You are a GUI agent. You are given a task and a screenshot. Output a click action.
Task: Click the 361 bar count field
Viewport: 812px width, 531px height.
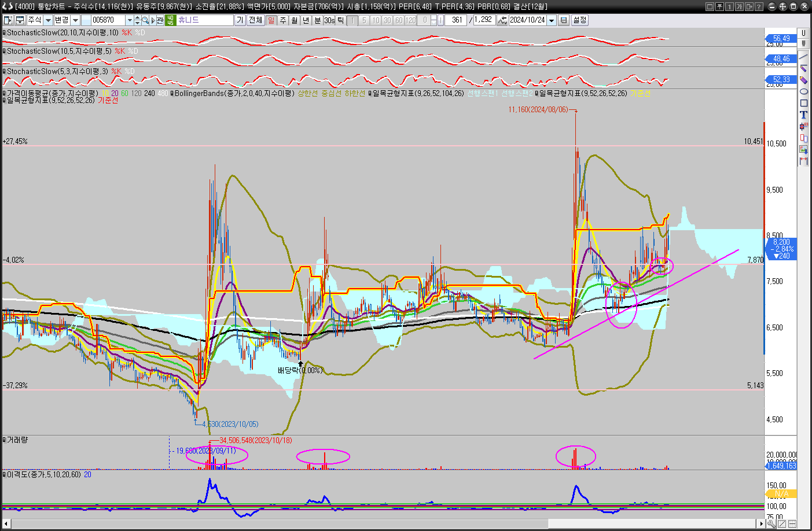[x=455, y=20]
